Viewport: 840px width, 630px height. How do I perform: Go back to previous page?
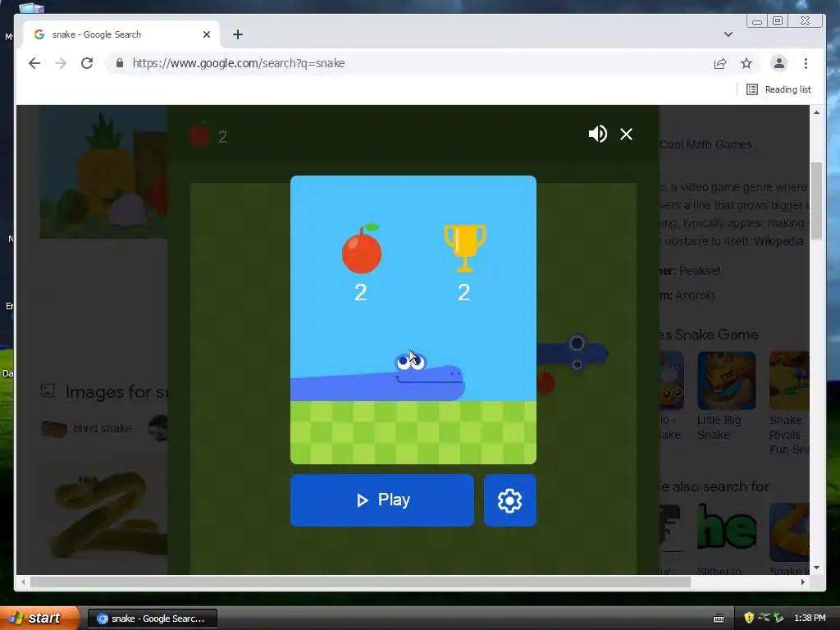[34, 63]
